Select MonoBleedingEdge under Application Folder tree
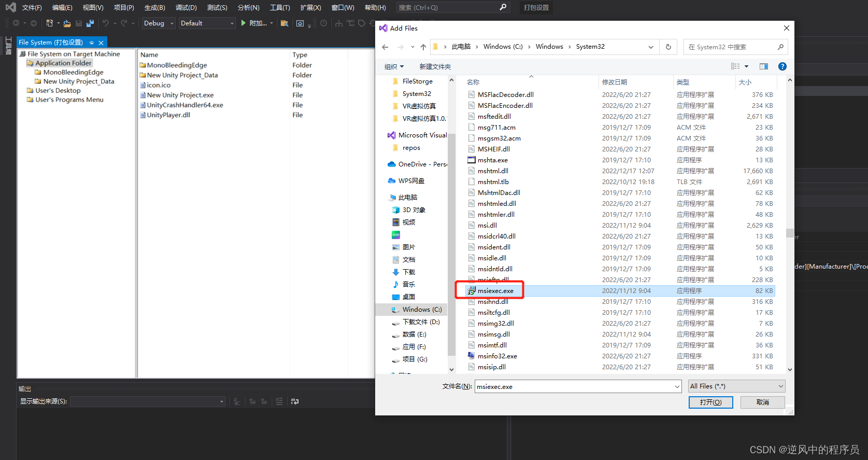This screenshot has height=460, width=868. (73, 72)
